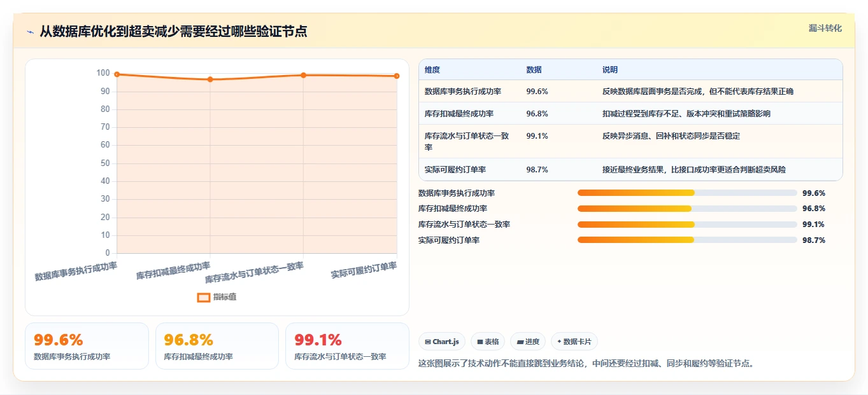868x395 pixels.
Task: Click the 99.6% progress bar value label
Action: pos(814,193)
